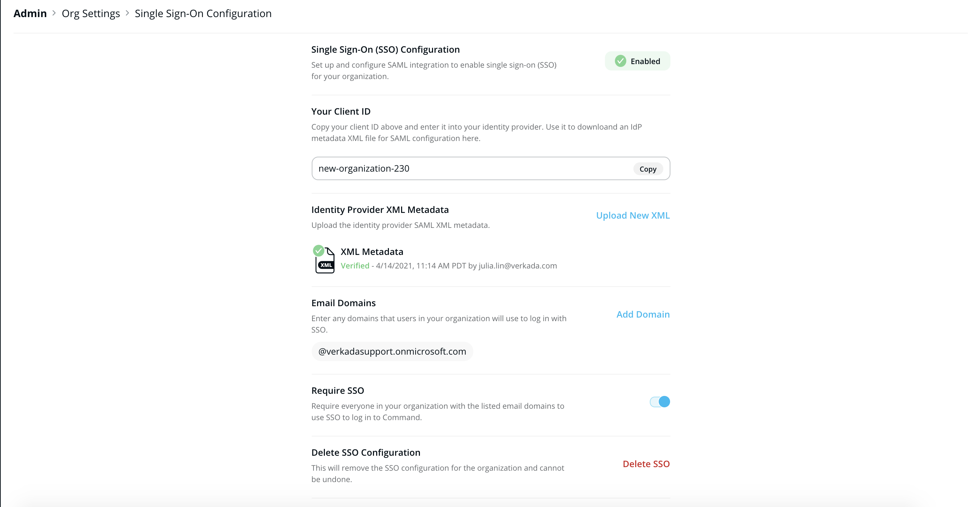Viewport: 980px width, 507px height.
Task: Copy the client ID
Action: 648,169
